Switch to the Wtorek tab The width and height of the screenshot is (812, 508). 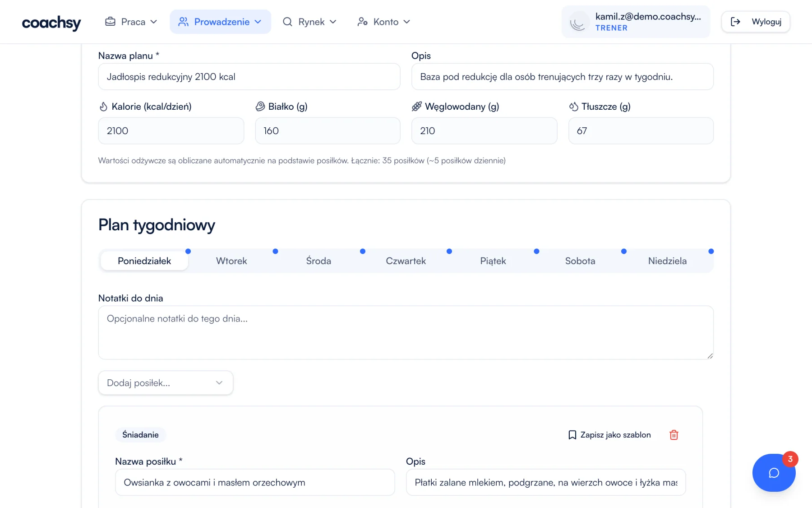click(231, 261)
